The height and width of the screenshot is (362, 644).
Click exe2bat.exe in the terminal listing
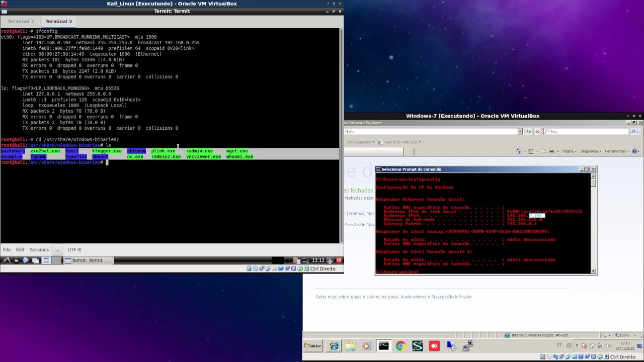[x=45, y=151]
